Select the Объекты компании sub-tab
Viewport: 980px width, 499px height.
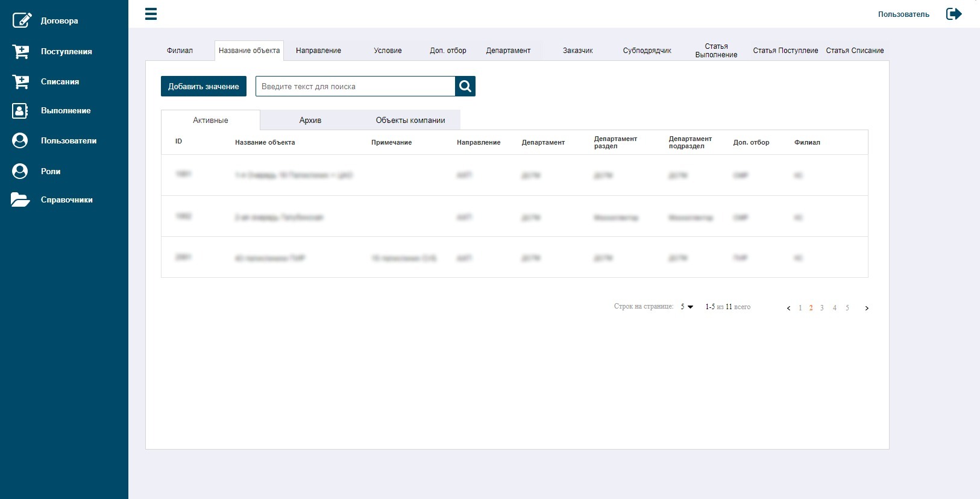coord(410,120)
